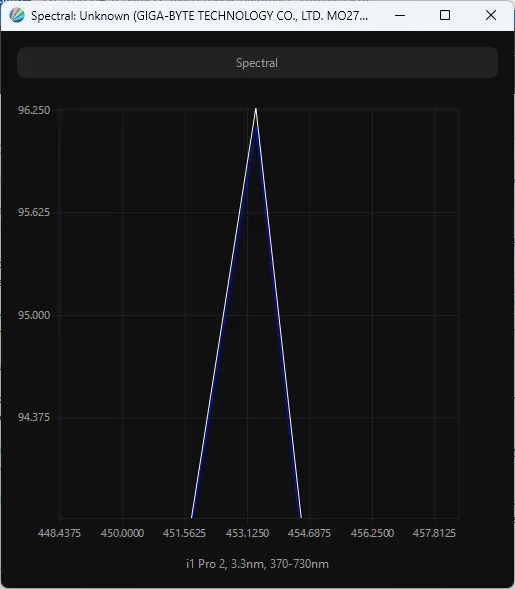Minimize the Spectral window
Viewport: 515px width, 589px height.
(400, 15)
